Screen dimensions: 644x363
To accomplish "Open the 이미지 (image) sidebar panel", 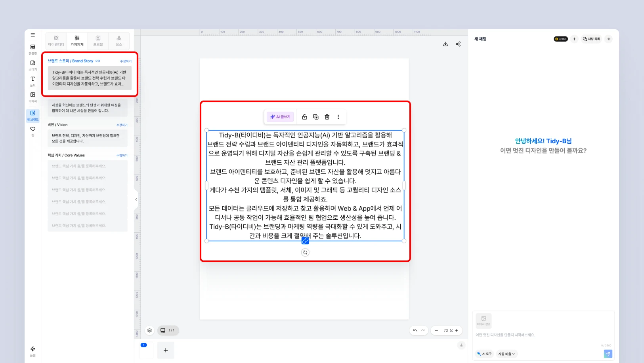I will [x=33, y=97].
